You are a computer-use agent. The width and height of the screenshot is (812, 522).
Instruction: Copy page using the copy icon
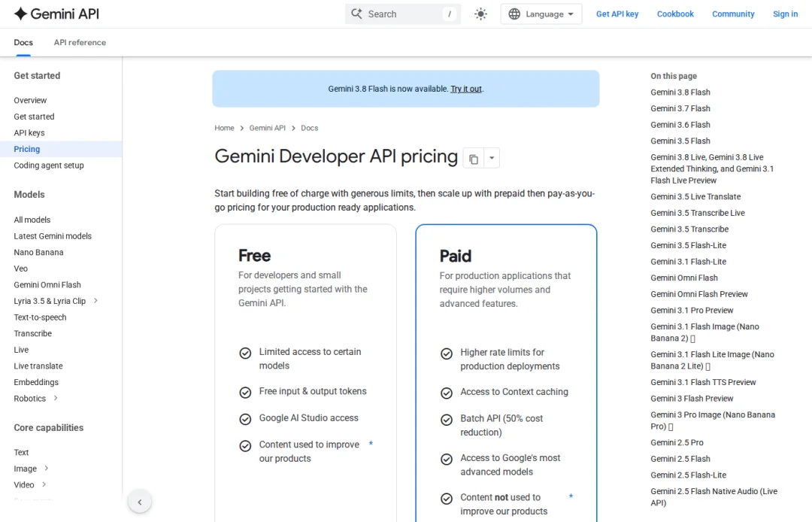474,159
